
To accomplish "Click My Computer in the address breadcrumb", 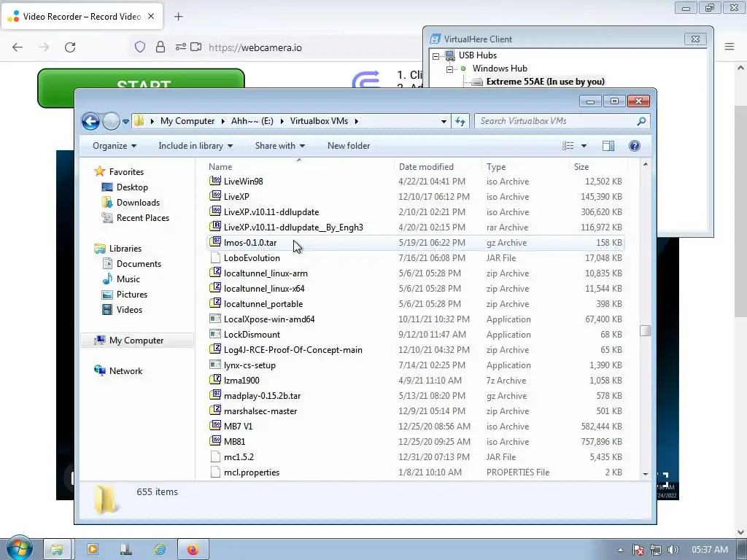I will click(187, 121).
